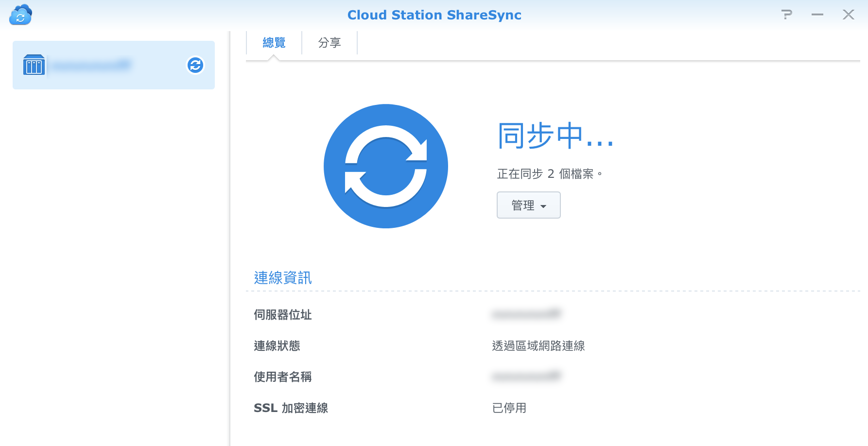Click the SSL 加密連線 label

coord(291,408)
